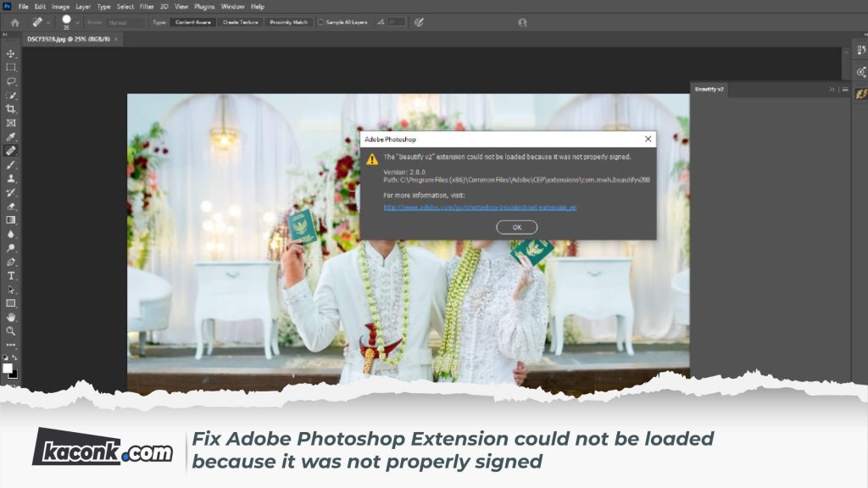Select the History Brush tool
The height and width of the screenshot is (488, 868).
[10, 192]
